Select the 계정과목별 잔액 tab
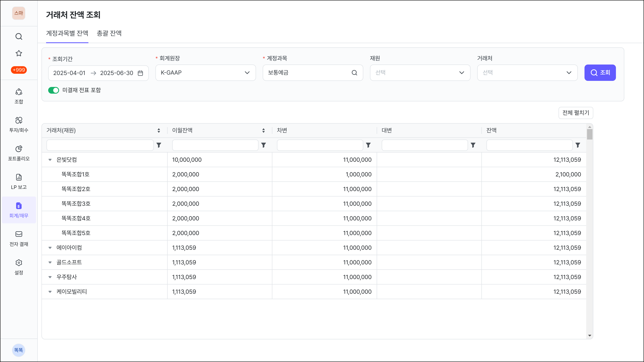Image resolution: width=644 pixels, height=362 pixels. tap(67, 33)
